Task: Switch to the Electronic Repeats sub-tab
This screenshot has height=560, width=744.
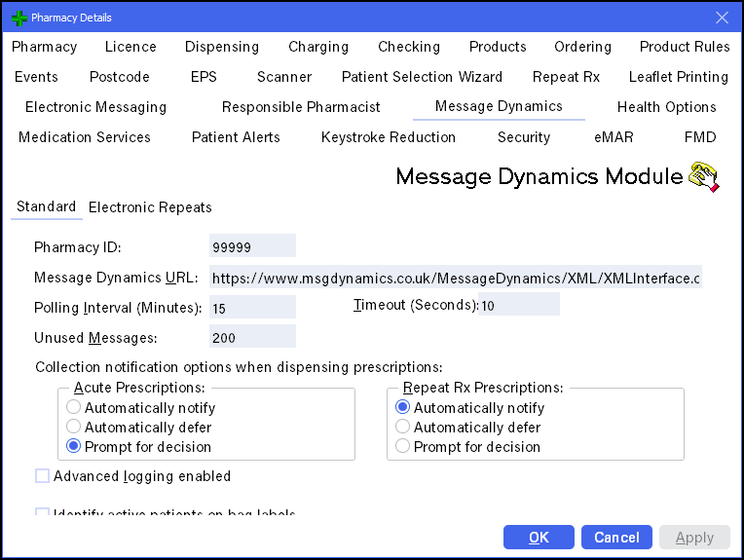Action: point(150,207)
